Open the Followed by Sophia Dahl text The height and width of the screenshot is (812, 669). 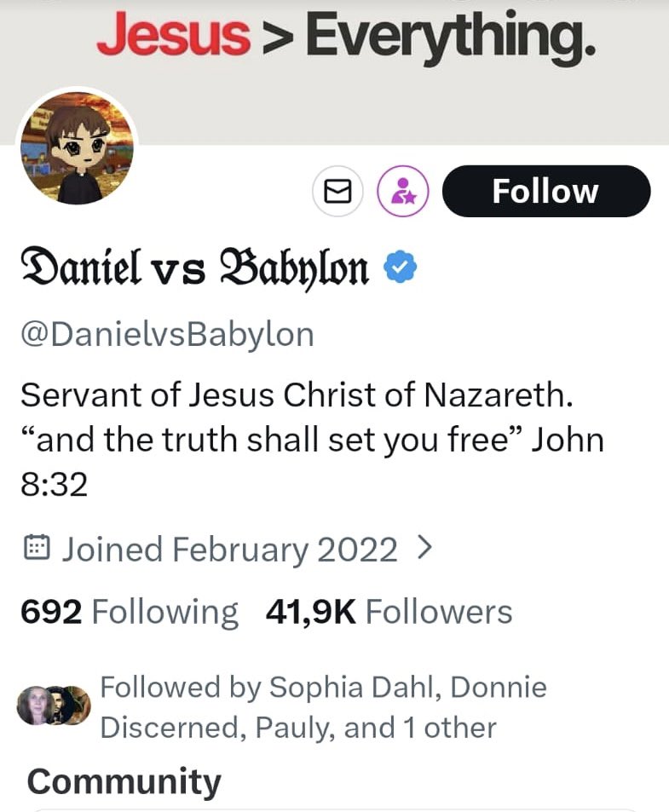(323, 707)
